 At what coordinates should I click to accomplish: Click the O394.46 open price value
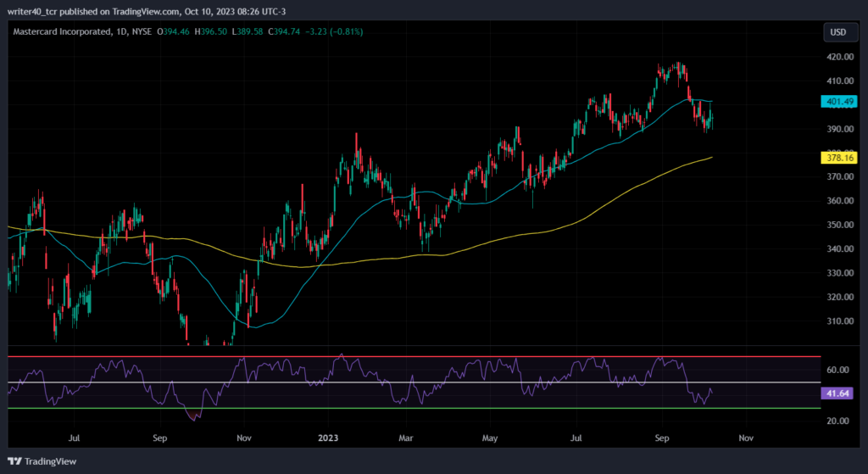[173, 32]
